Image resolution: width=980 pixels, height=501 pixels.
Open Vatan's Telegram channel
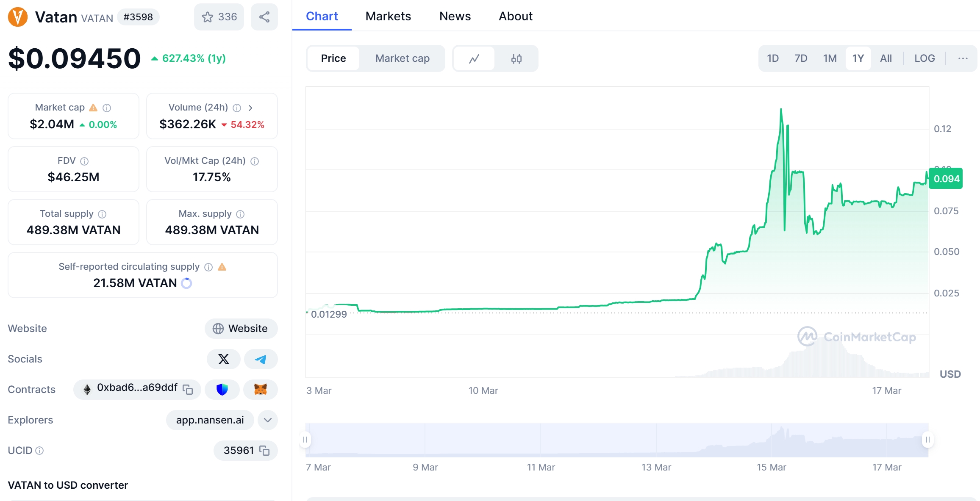pyautogui.click(x=261, y=359)
